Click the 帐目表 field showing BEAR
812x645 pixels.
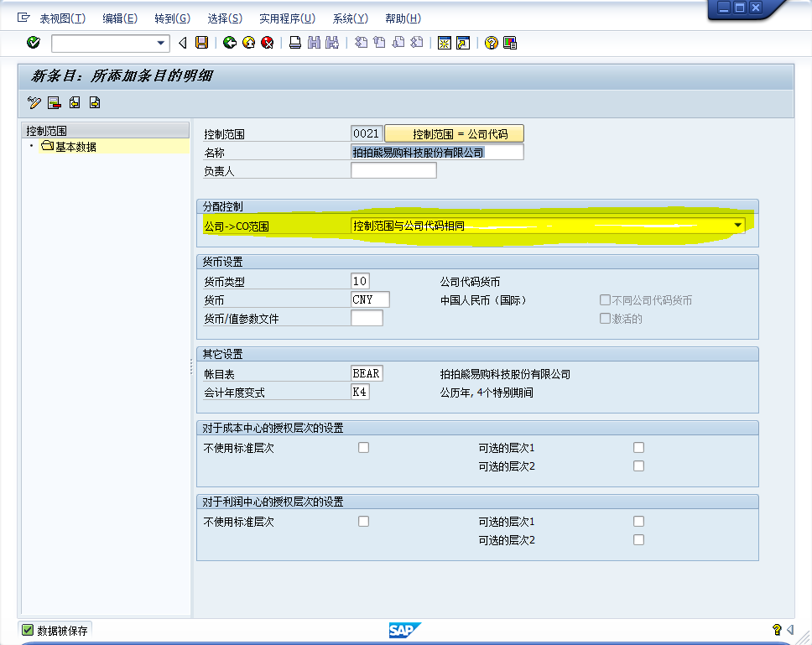[x=367, y=373]
